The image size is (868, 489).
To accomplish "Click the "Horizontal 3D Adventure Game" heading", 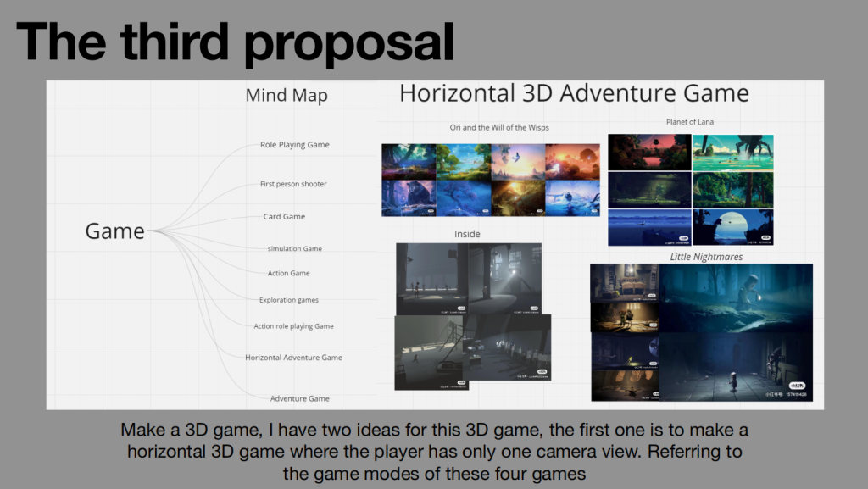I will pos(574,93).
